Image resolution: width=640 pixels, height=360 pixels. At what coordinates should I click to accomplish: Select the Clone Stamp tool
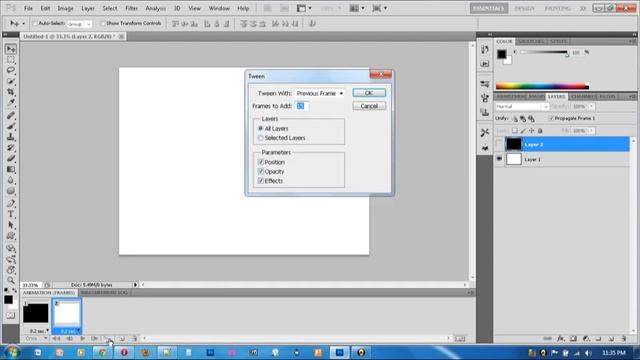click(11, 137)
